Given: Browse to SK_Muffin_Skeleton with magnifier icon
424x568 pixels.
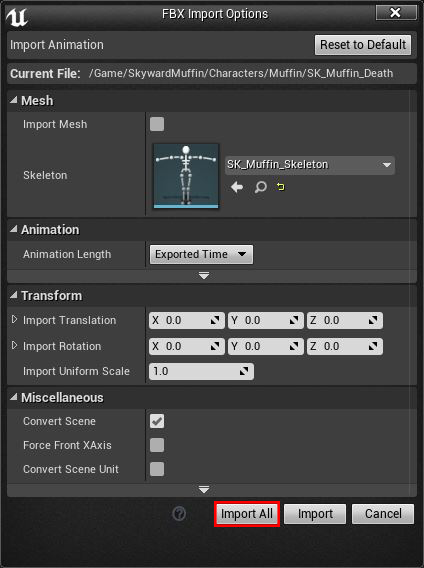Looking at the screenshot, I should (x=260, y=187).
